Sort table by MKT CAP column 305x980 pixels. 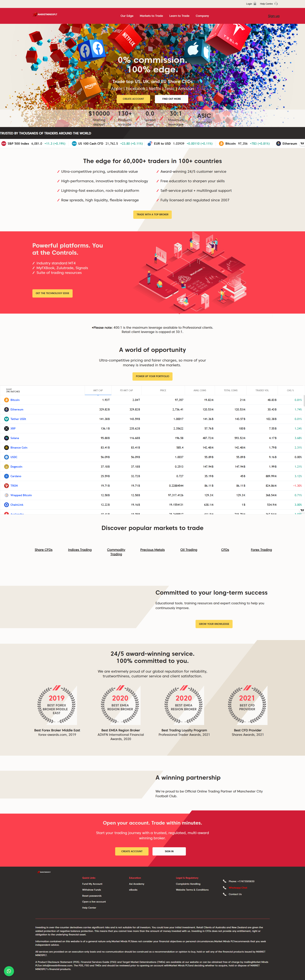point(98,390)
